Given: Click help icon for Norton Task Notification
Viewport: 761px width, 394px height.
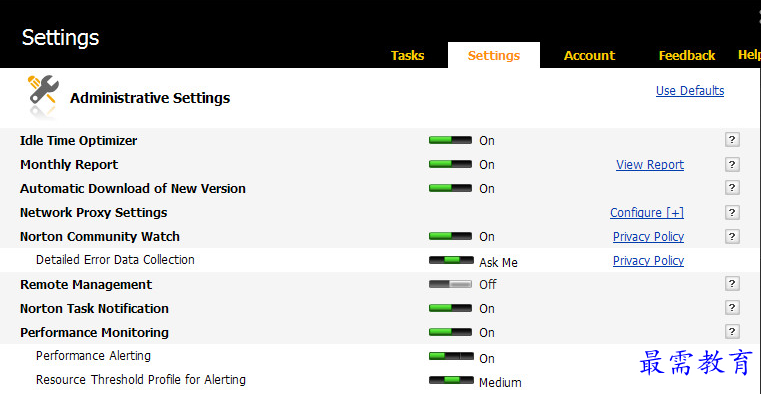Looking at the screenshot, I should point(732,308).
